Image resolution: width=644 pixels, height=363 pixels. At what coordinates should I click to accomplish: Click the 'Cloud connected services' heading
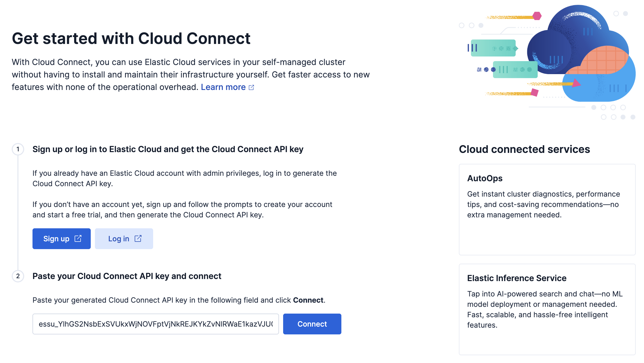point(524,149)
